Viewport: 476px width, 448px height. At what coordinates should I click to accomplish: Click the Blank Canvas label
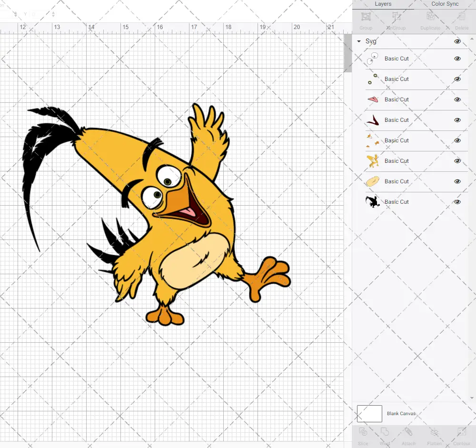click(401, 413)
